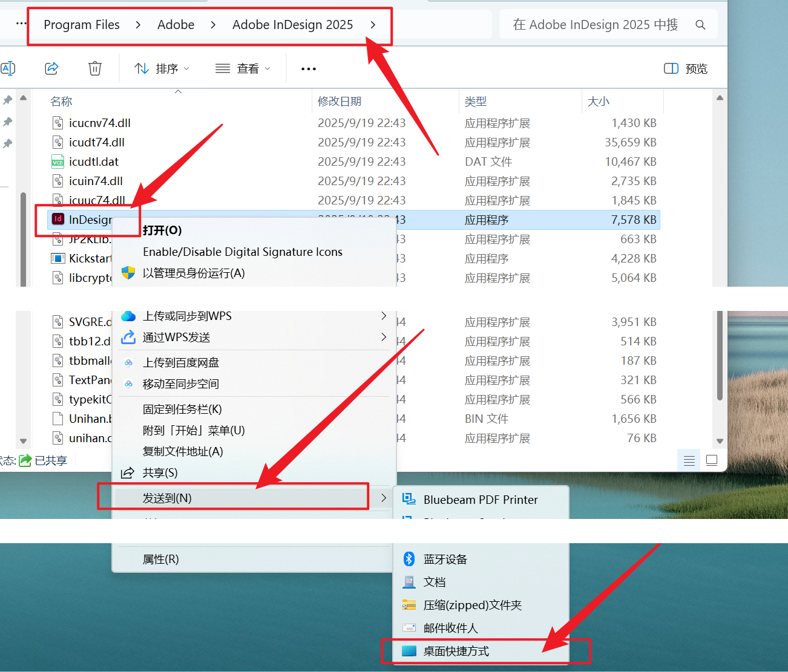Click the rename icon in toolbar
788x672 pixels.
click(x=7, y=68)
